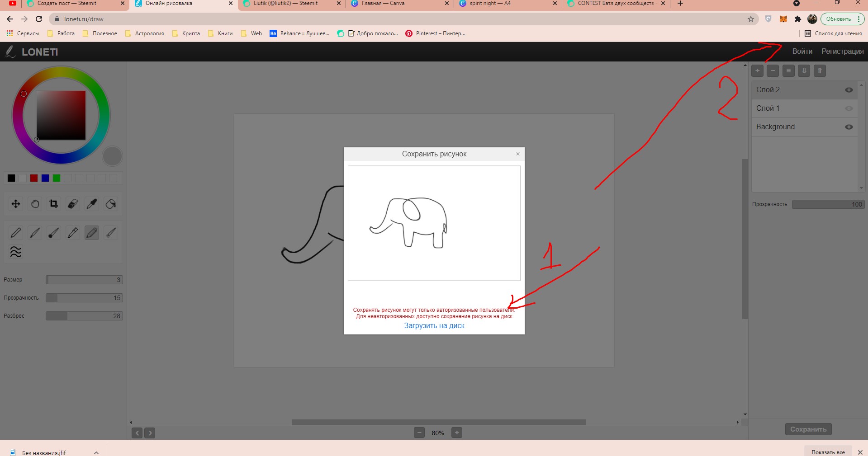This screenshot has width=868, height=456.
Task: Add a new layer with plus button
Action: [x=758, y=71]
